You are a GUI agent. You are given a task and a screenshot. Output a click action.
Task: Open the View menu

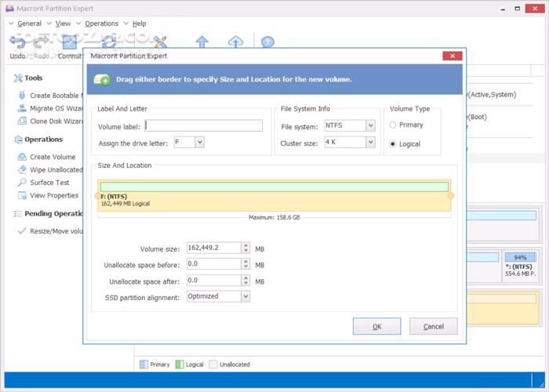(63, 24)
